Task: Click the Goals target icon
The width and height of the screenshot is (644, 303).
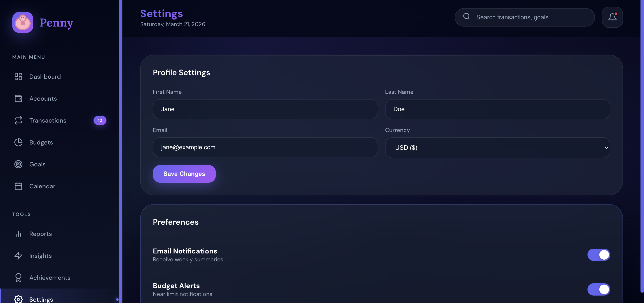Action: 18,164
